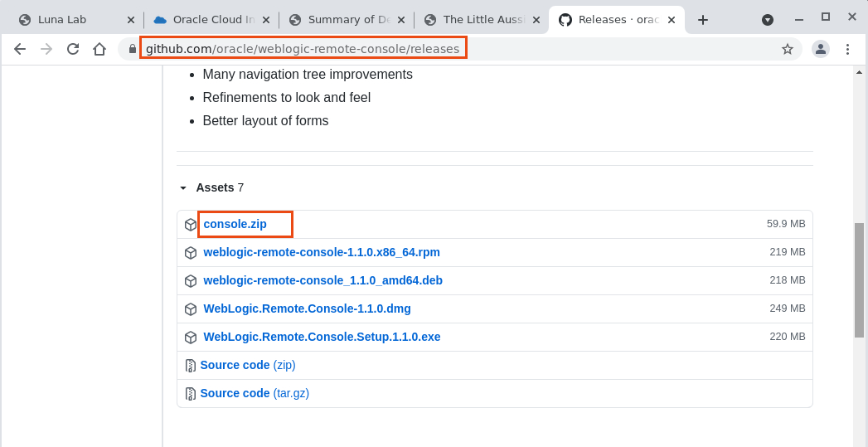The width and height of the screenshot is (868, 447).
Task: Close the Releases GitHub tab
Action: click(672, 20)
